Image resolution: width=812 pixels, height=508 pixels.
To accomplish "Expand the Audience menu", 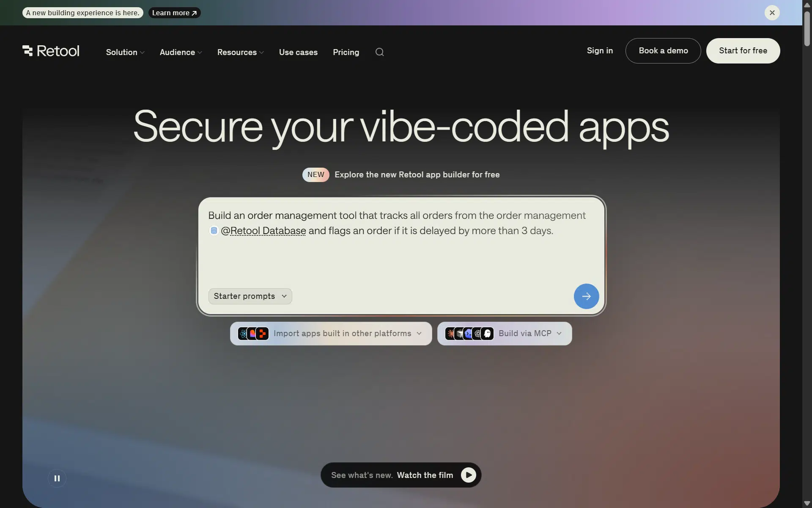I will pyautogui.click(x=181, y=52).
